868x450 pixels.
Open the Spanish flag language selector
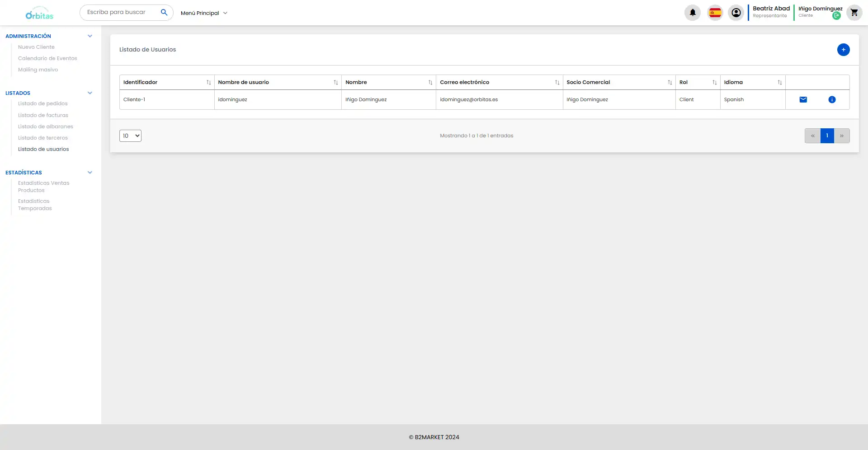pos(715,13)
